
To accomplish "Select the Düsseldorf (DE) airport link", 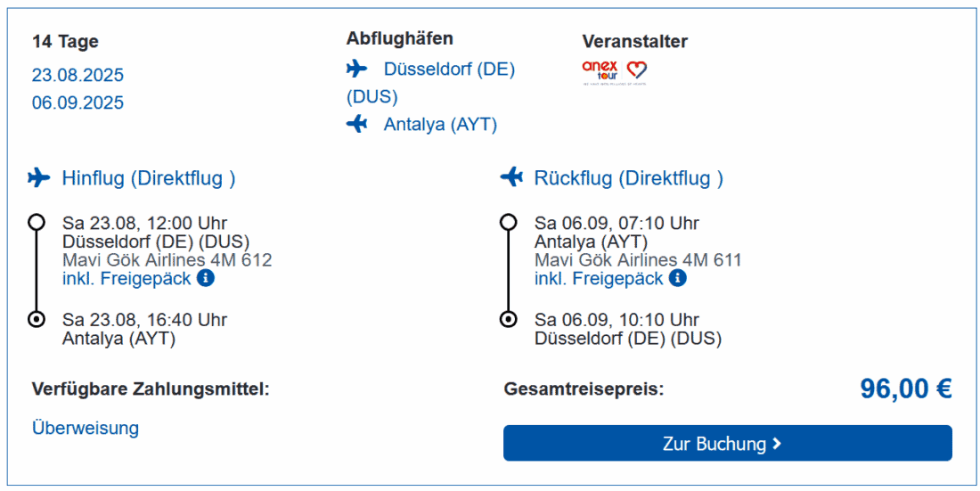I will coord(449,69).
